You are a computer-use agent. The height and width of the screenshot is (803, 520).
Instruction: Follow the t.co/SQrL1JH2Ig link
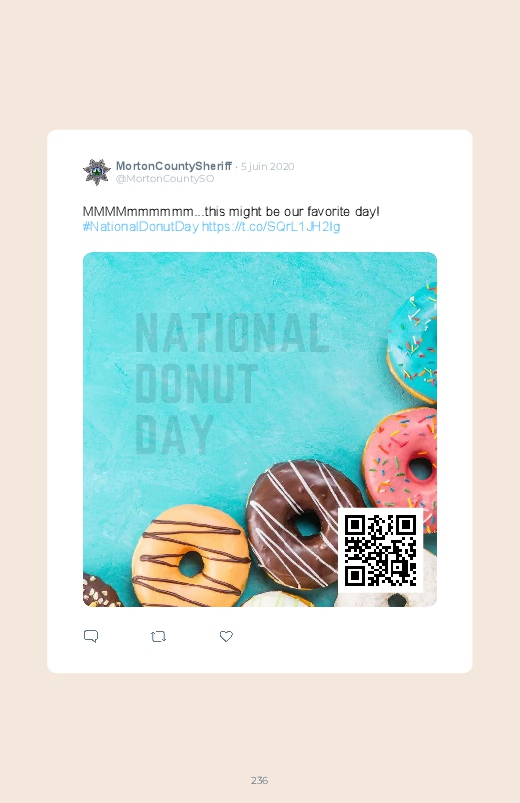click(271, 226)
